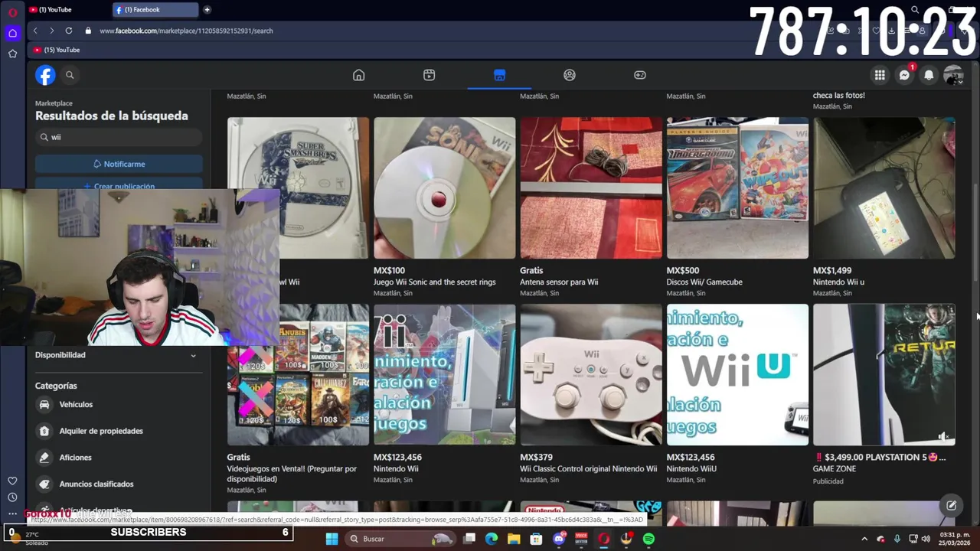This screenshot has width=980, height=551.
Task: Open Facebook Reels video icon
Action: coord(429,75)
